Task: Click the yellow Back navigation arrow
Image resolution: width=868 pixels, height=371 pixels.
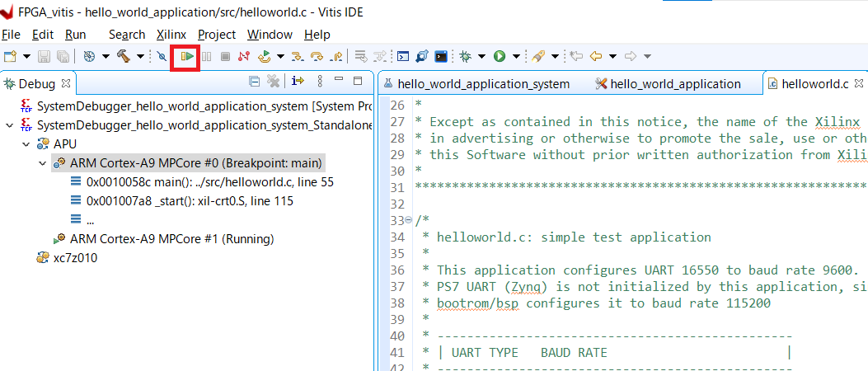Action: click(596, 56)
